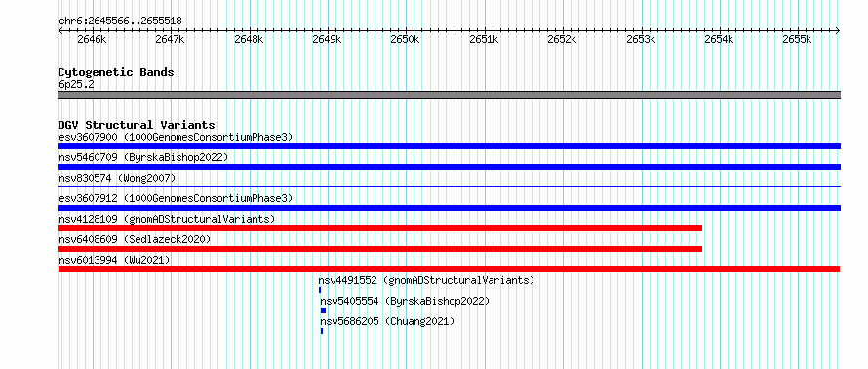This screenshot has width=868, height=369.
Task: Click the Cytogenetic Bands track title
Action: [x=116, y=72]
